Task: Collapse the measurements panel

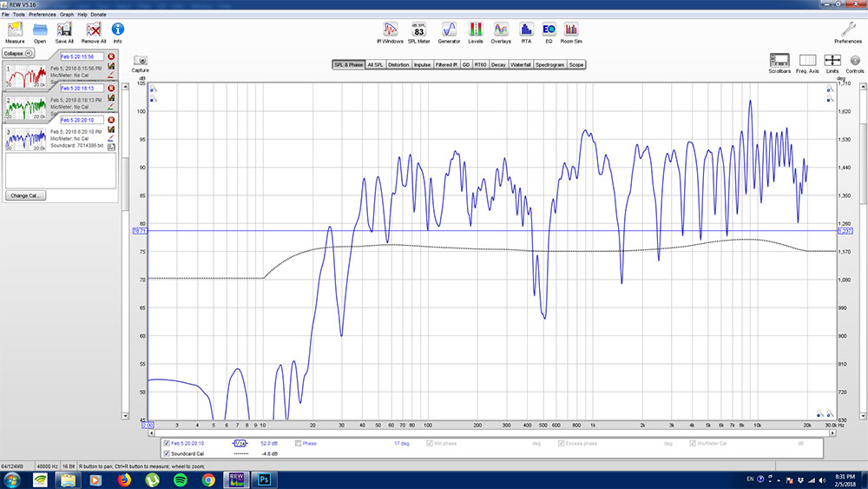Action: 18,53
